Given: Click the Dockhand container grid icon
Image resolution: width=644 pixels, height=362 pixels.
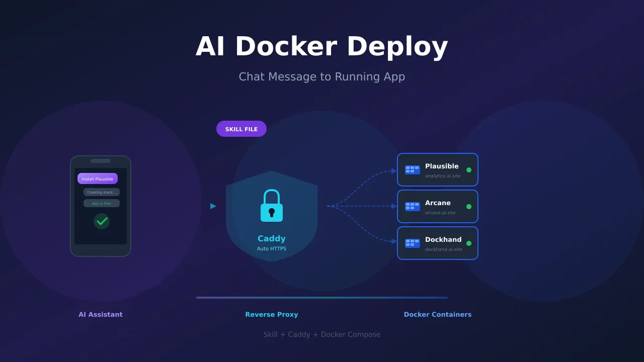Looking at the screenshot, I should click(x=413, y=243).
